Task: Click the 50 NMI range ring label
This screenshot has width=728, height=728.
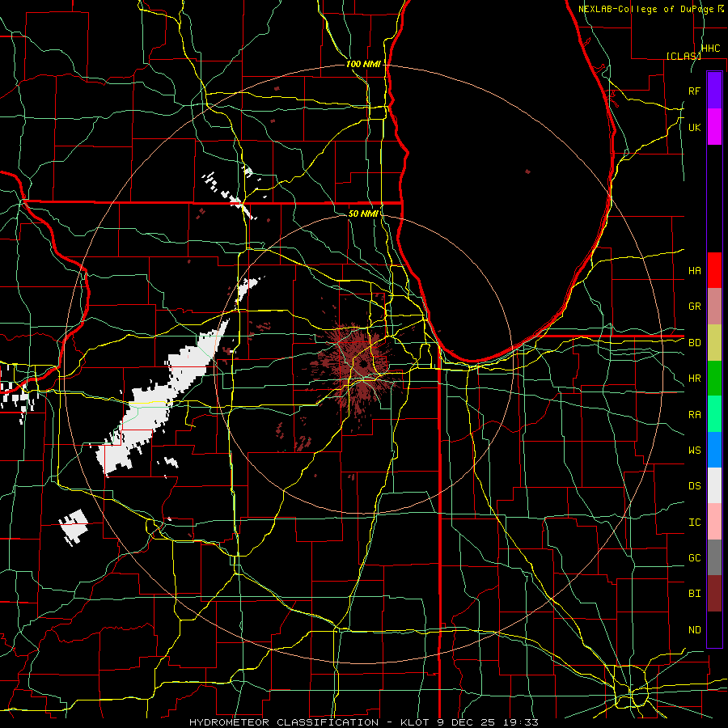Action: pyautogui.click(x=363, y=214)
